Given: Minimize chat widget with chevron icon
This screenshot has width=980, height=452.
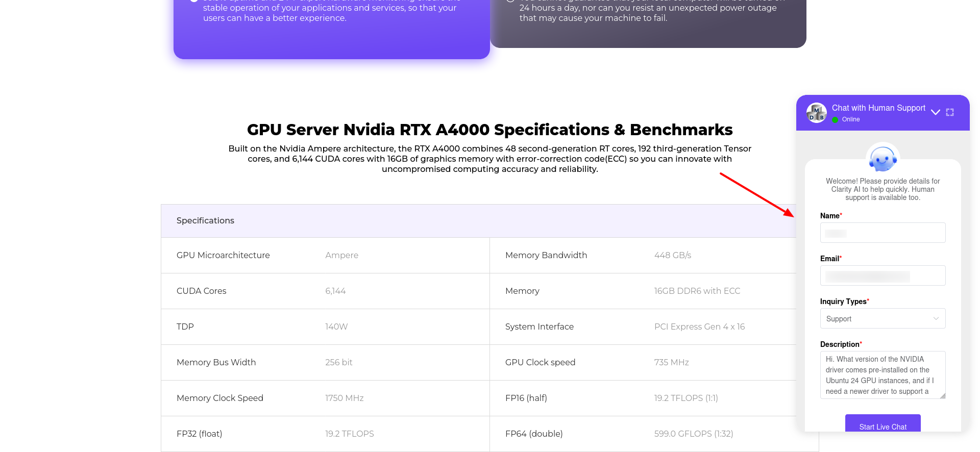Looking at the screenshot, I should point(936,112).
